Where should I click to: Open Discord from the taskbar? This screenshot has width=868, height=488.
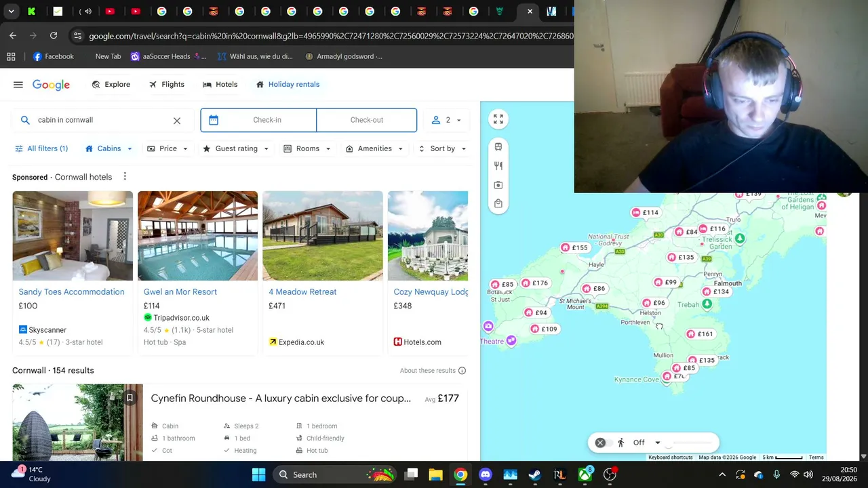(485, 474)
